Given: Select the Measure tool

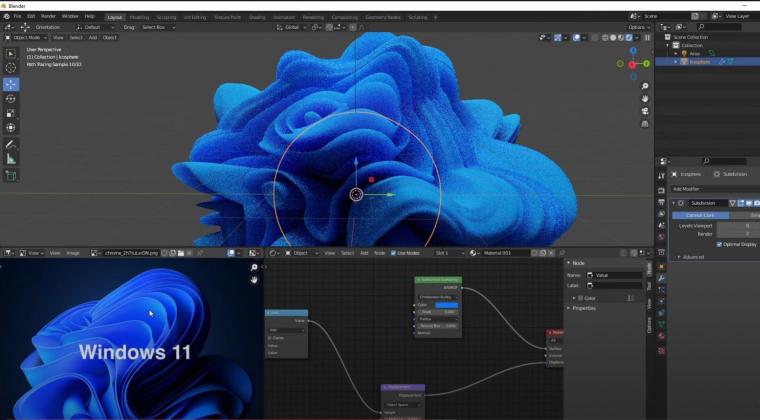Looking at the screenshot, I should click(11, 158).
